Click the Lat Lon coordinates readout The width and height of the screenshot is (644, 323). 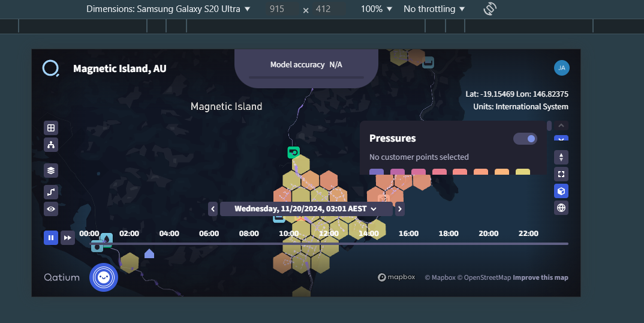(x=517, y=94)
